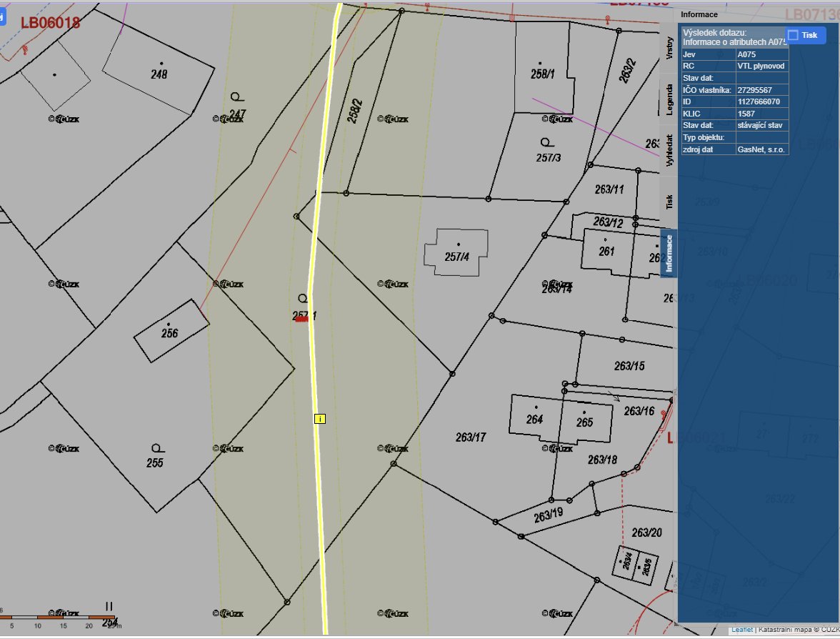Click the VTL plynovod value in the RC row
Viewport: 840px width, 639px height.
(760, 66)
